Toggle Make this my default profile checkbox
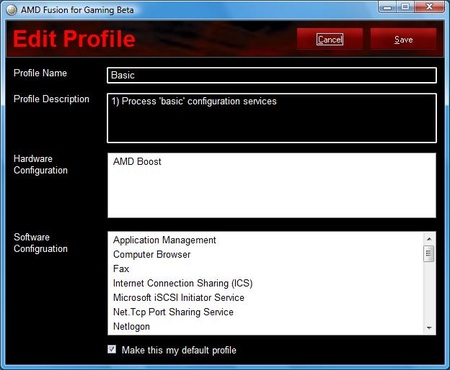 (x=112, y=349)
